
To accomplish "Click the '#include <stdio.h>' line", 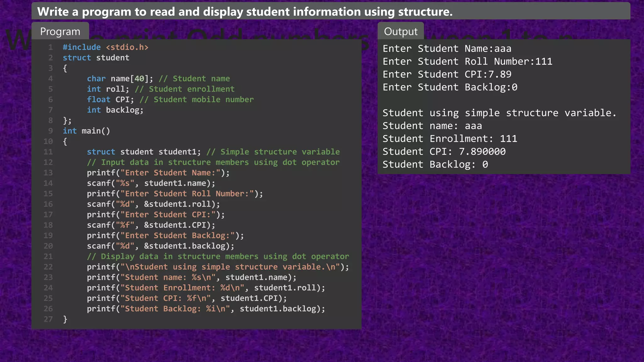I will point(105,47).
